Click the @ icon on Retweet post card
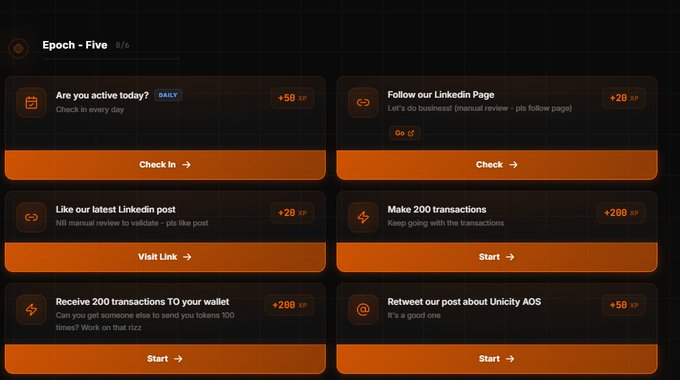 click(x=363, y=310)
